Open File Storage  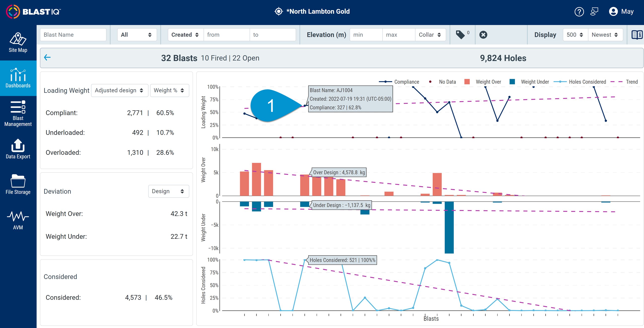(18, 185)
